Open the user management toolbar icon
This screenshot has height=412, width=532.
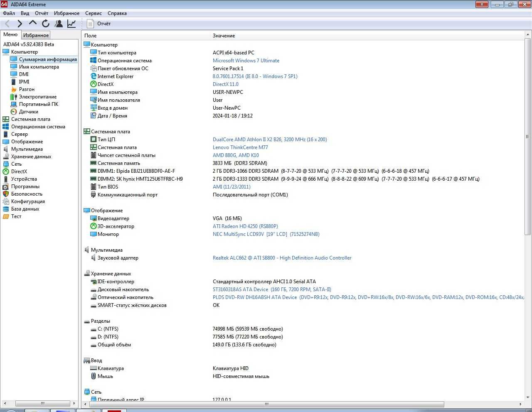pyautogui.click(x=59, y=24)
